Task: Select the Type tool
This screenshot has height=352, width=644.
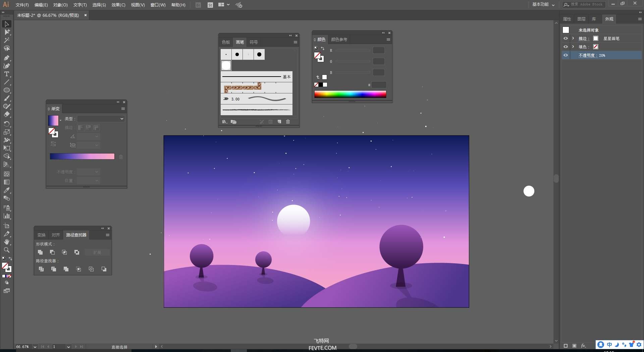Action: [6, 74]
